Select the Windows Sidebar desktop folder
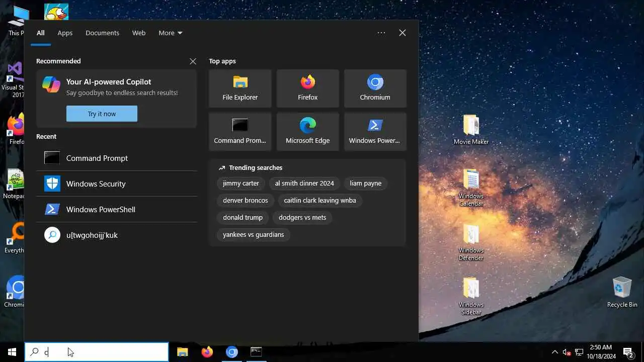This screenshot has height=362, width=644. [471, 296]
